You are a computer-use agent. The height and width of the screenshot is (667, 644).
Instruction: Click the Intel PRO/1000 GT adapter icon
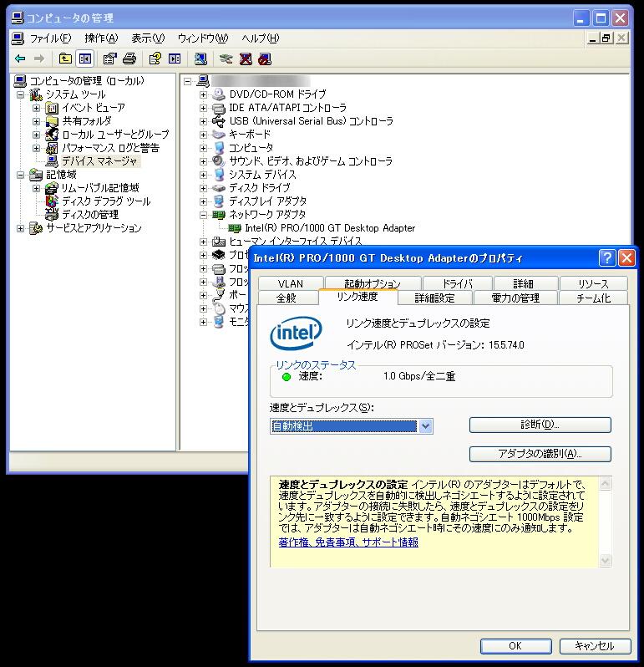(235, 228)
